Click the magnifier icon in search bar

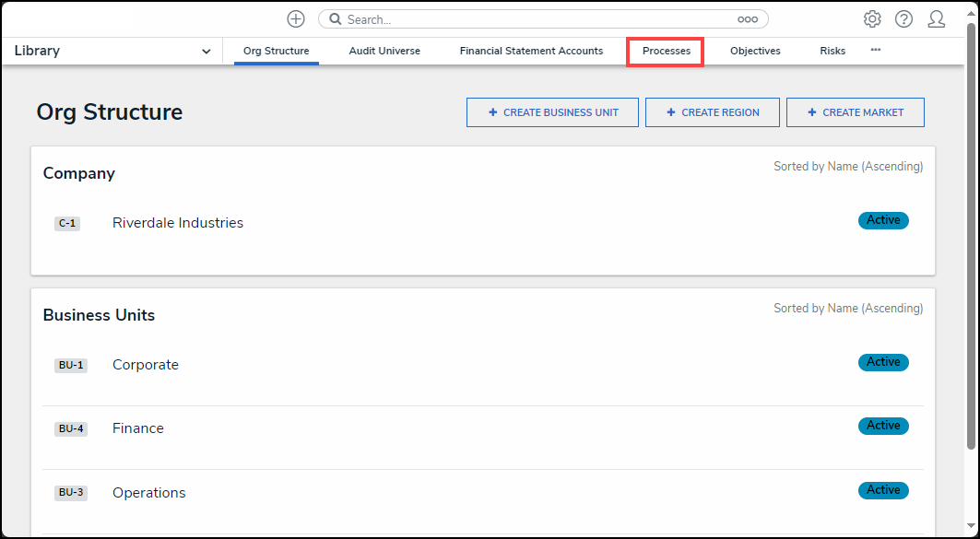point(336,19)
